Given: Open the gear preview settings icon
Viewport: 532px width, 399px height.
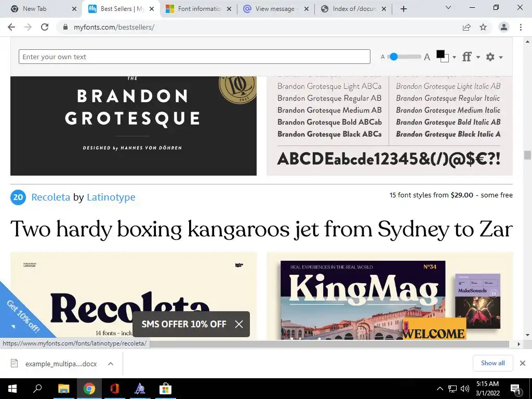Looking at the screenshot, I should tap(490, 57).
